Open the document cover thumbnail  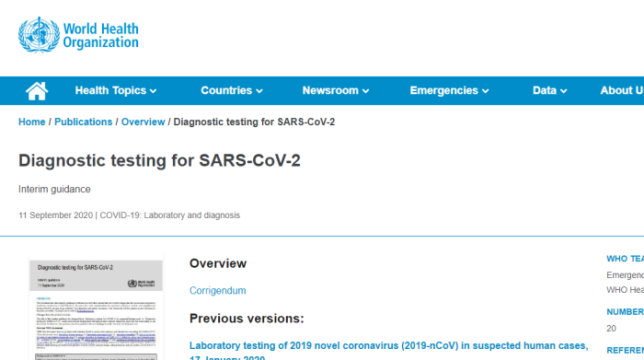[x=96, y=308]
